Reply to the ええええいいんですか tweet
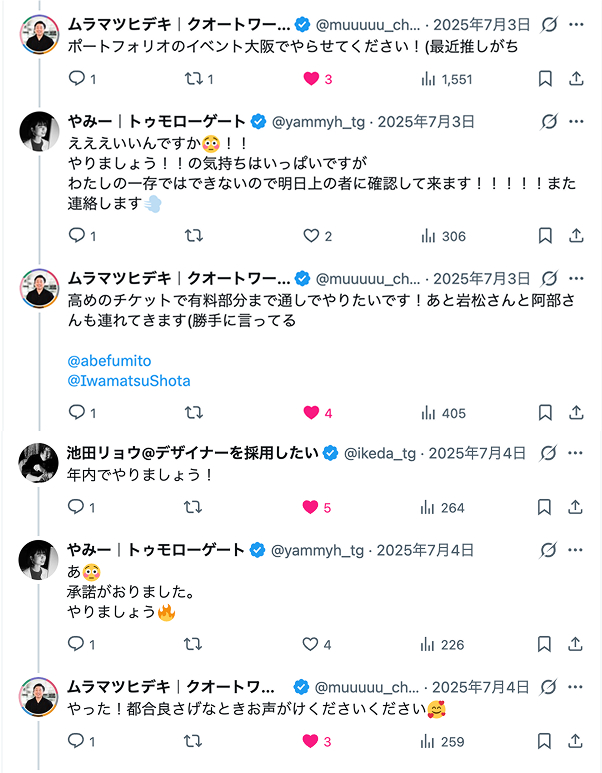The width and height of the screenshot is (602, 773). 76,236
